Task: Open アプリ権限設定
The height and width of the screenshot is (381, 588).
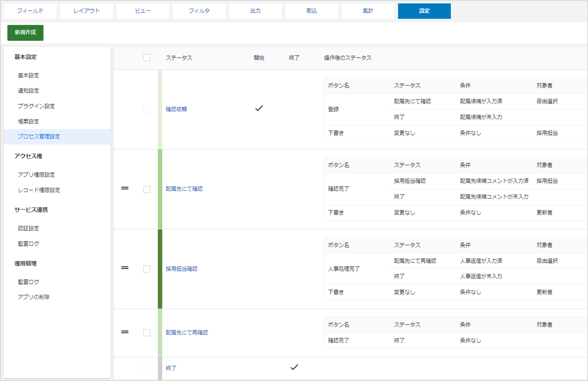Action: [36, 175]
